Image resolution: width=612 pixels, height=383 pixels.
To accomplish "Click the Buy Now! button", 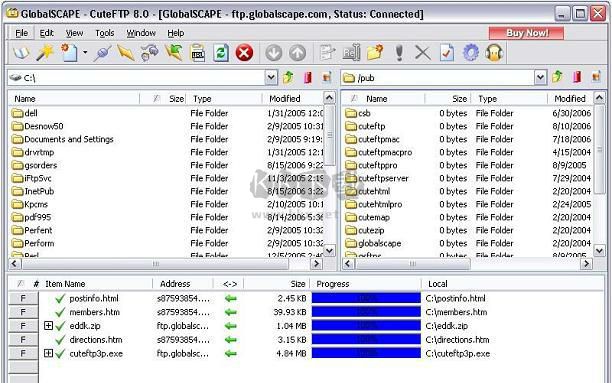I will click(x=526, y=33).
